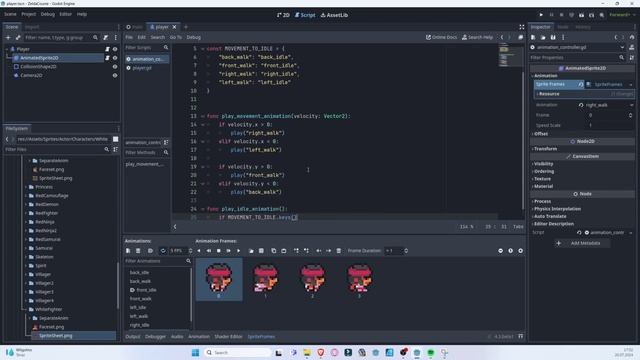Expand the Offset section in Inspector
The width and height of the screenshot is (640, 360).
point(541,134)
